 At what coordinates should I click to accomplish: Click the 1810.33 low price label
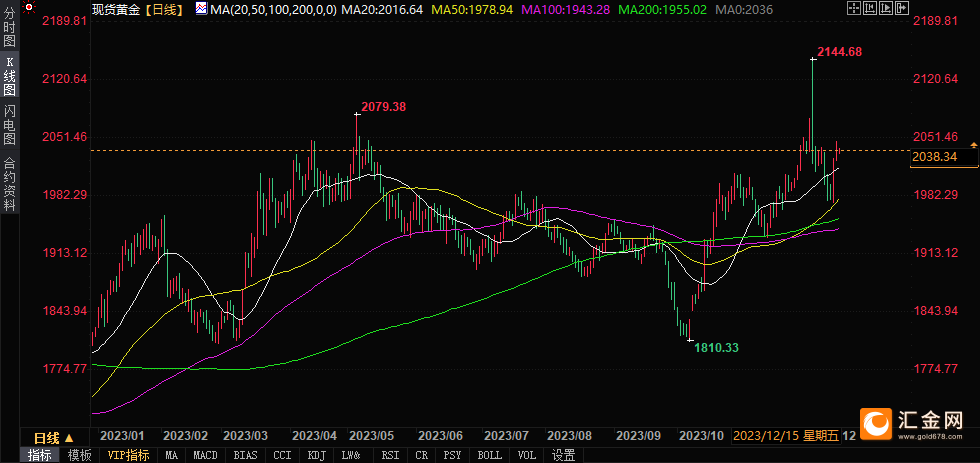(x=718, y=347)
